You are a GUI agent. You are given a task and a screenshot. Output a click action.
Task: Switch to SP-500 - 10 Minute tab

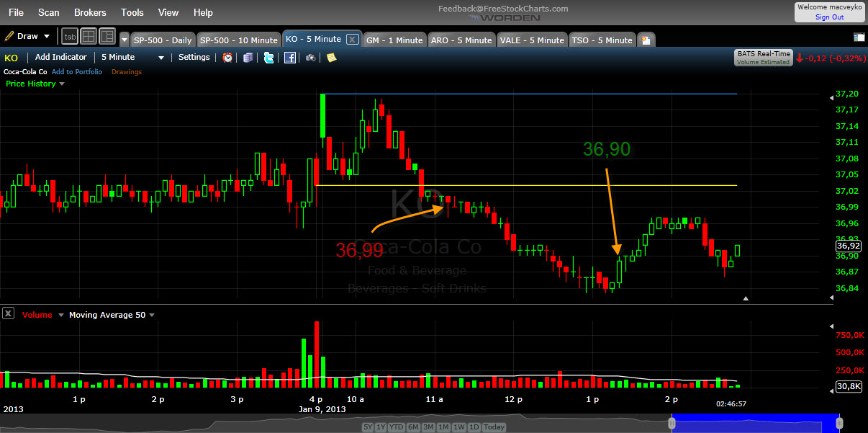tap(238, 40)
